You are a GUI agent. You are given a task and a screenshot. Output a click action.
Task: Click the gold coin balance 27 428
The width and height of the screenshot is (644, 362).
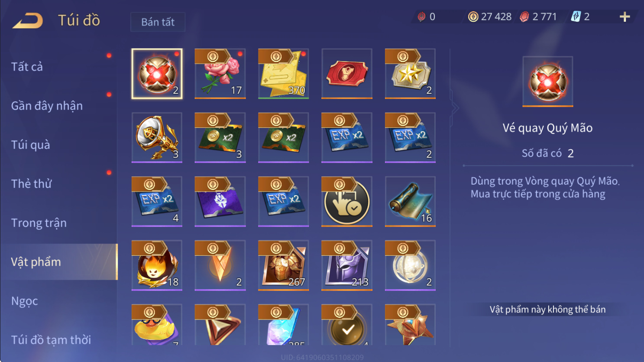490,17
